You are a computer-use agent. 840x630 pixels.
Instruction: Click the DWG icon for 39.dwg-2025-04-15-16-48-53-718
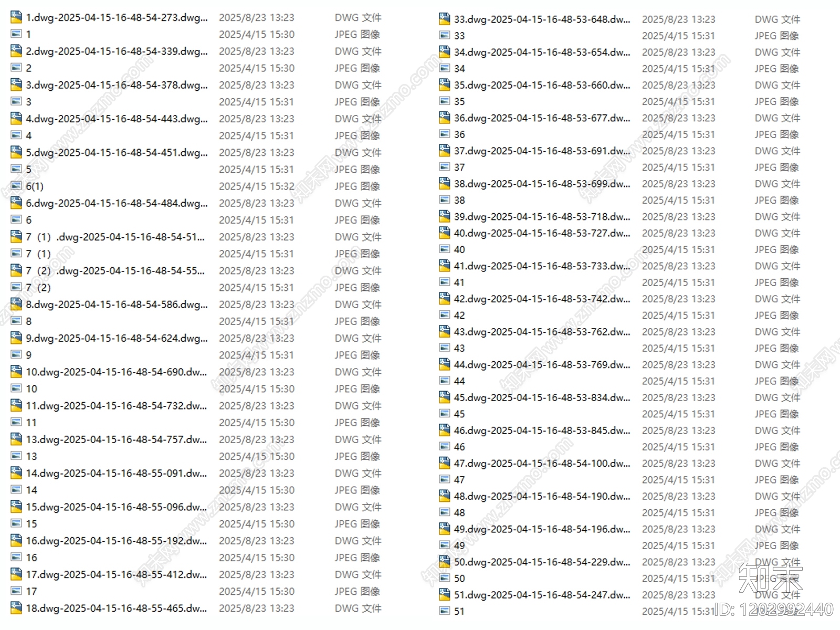445,216
